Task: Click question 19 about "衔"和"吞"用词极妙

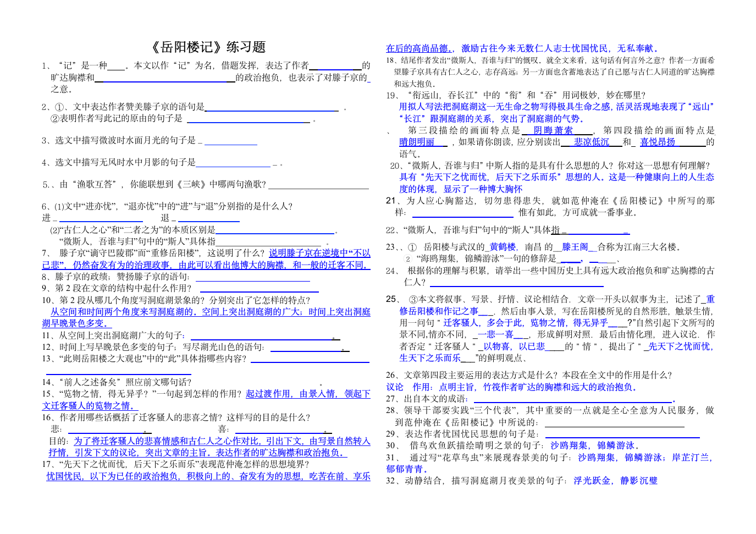Action: tap(516, 95)
